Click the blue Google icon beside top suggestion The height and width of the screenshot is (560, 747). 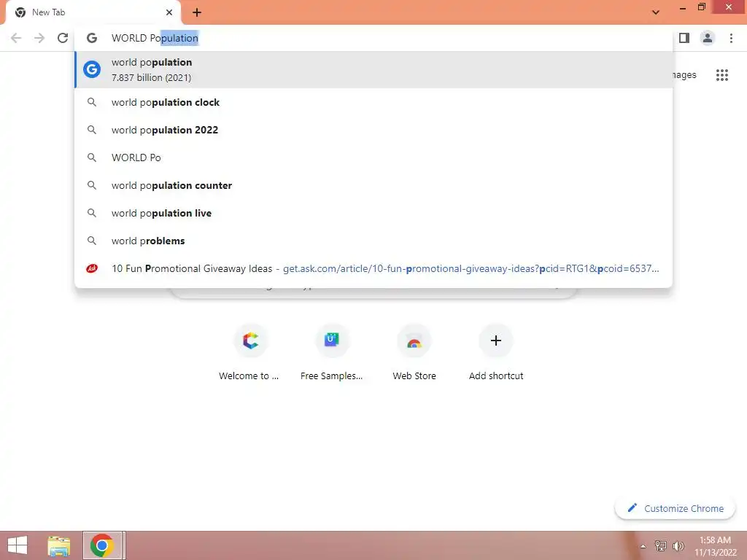point(92,69)
